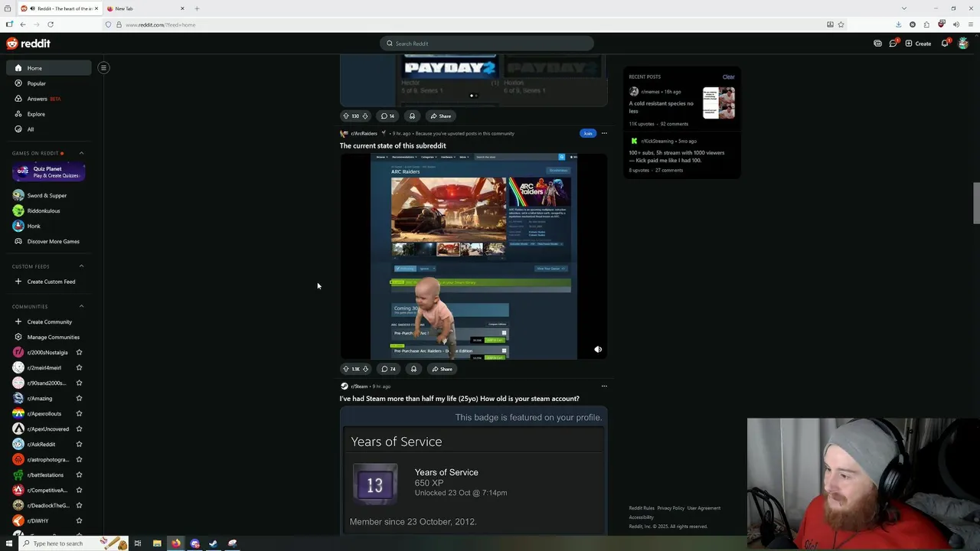Bookmark this page with the star icon
This screenshot has width=980, height=551.
click(x=841, y=24)
